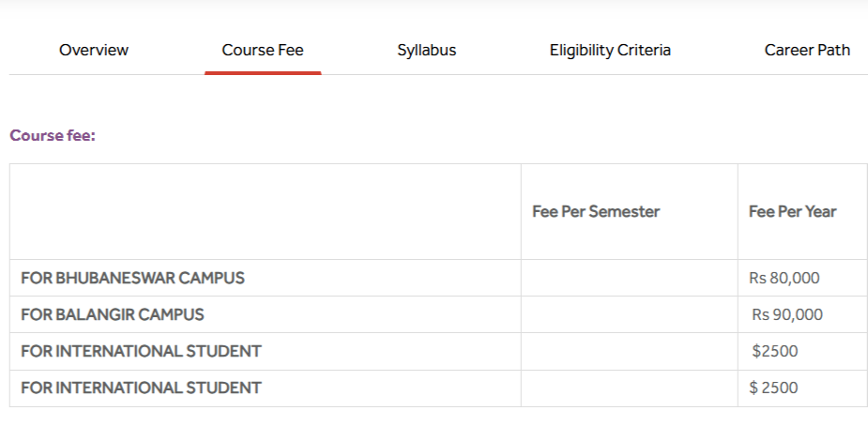Open the Career Path tab
Image resolution: width=868 pixels, height=426 pixels.
807,51
